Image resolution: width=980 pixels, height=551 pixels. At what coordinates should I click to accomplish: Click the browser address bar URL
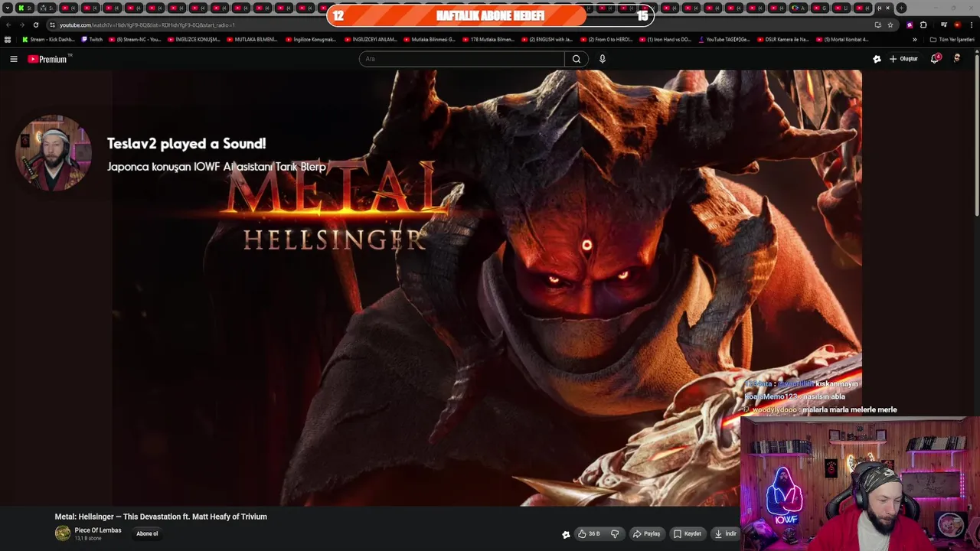pos(147,24)
